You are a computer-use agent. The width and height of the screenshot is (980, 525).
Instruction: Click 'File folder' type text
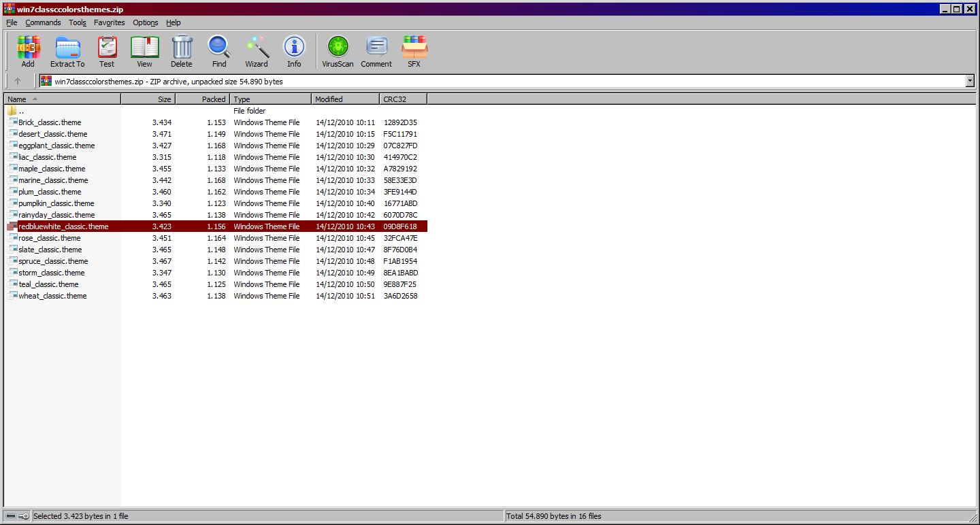click(x=250, y=111)
